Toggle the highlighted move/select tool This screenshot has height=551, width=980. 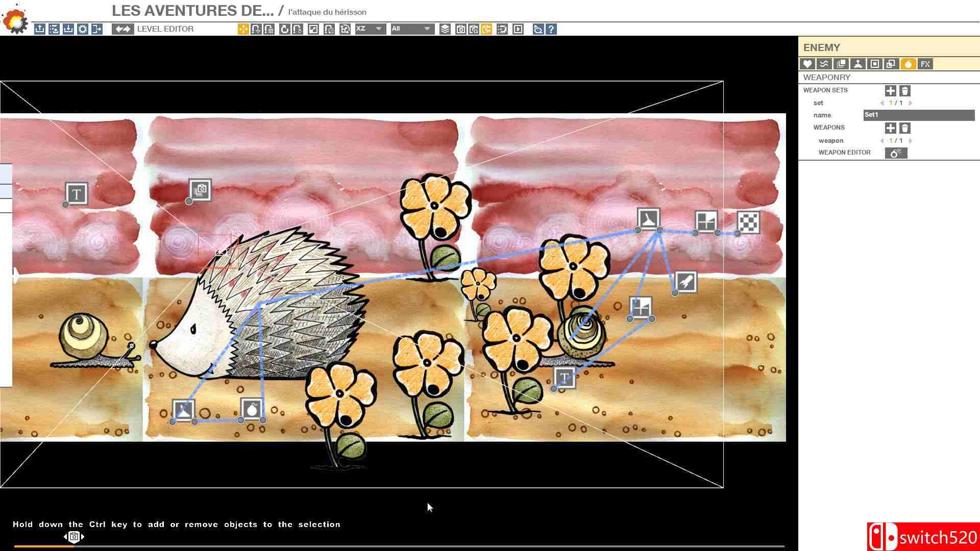(243, 29)
